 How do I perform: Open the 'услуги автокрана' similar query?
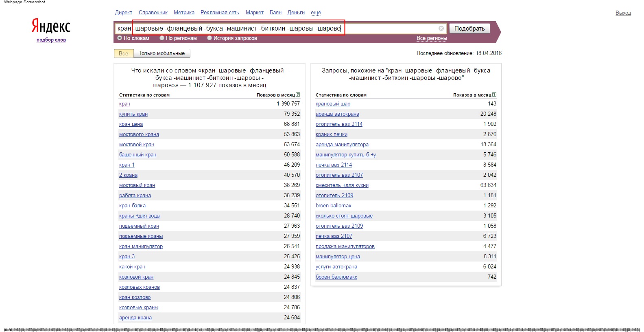336,267
